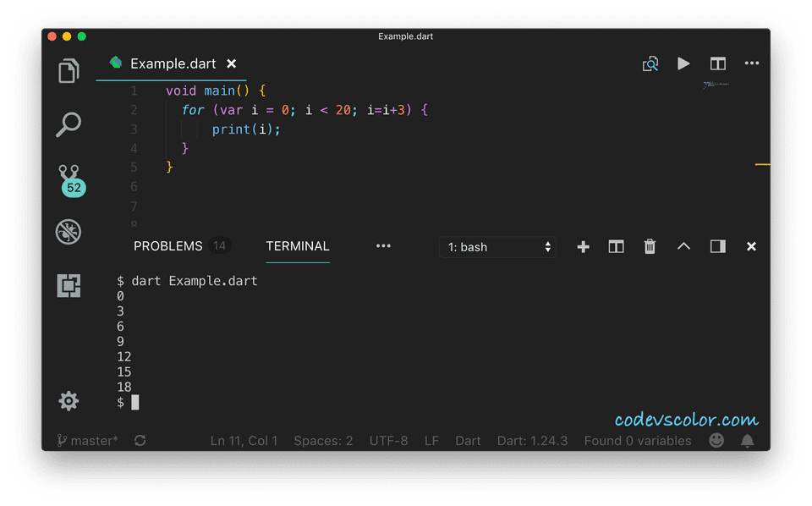The width and height of the screenshot is (812, 506).
Task: Split the terminal with the split icon
Action: point(616,246)
